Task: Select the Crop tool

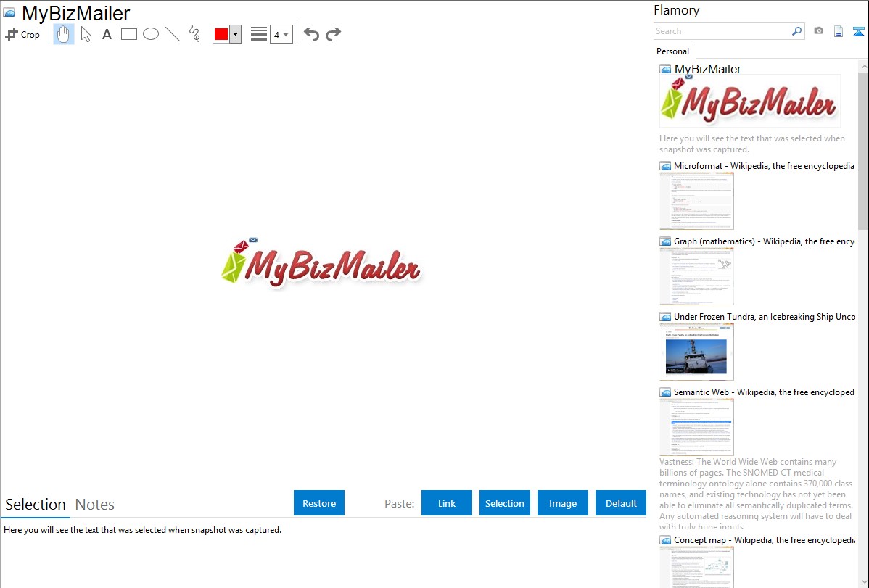Action: click(x=22, y=34)
